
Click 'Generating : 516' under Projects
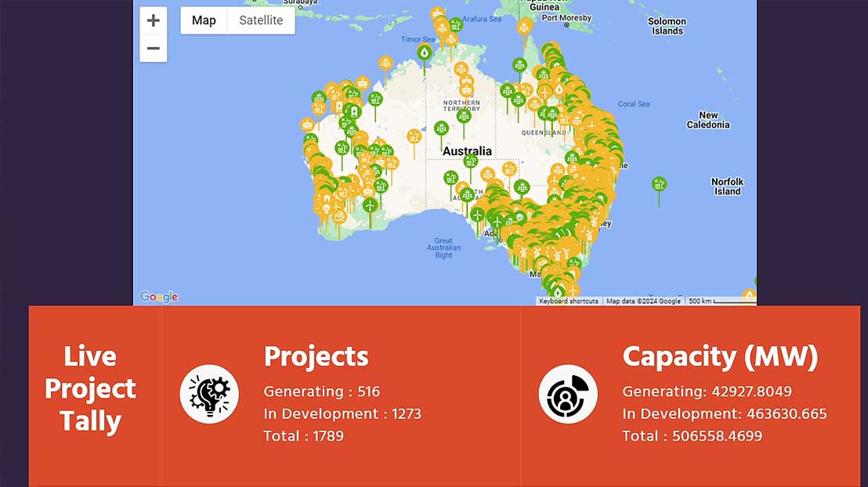coord(322,391)
